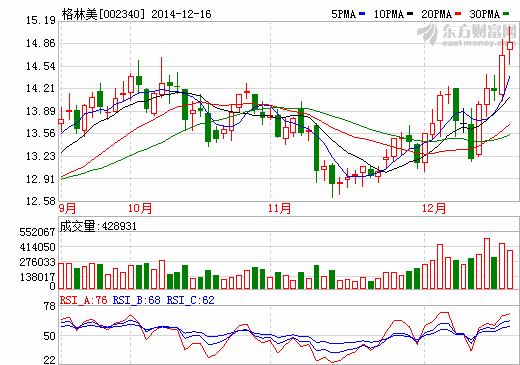This screenshot has height=365, width=520.
Task: Click the 30PMA legend label
Action: tap(485, 14)
